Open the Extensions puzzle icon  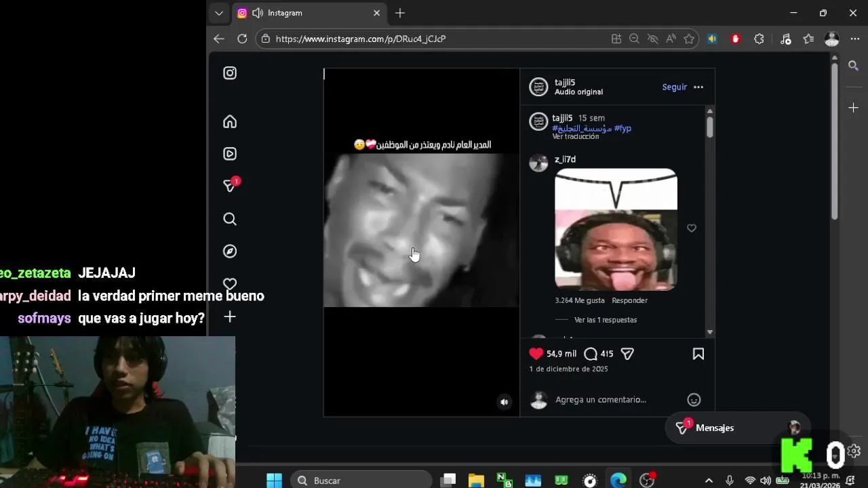tap(759, 39)
